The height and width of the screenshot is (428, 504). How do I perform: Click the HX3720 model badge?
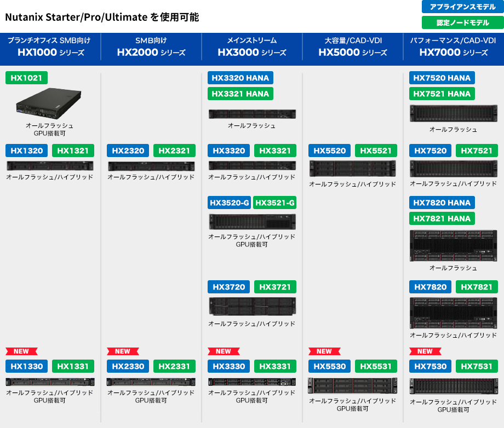tap(228, 287)
